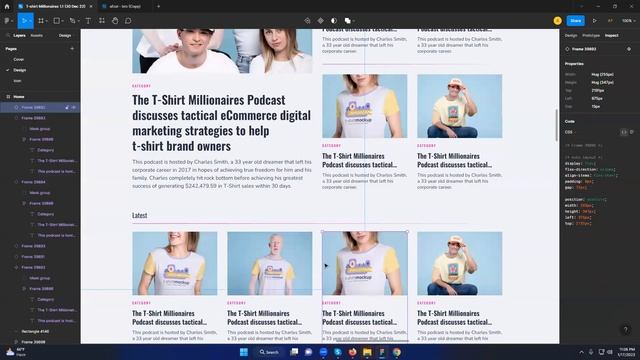Open the Design page selector in the left panel
This screenshot has height=360, width=640.
(65, 36)
